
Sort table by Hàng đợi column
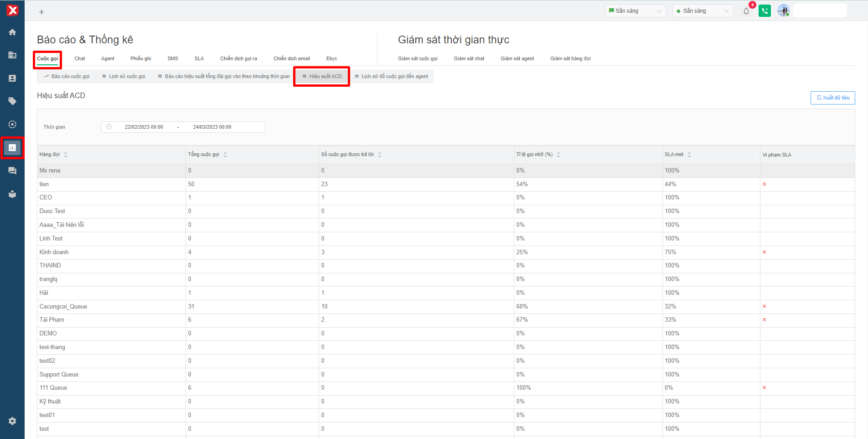(66, 155)
